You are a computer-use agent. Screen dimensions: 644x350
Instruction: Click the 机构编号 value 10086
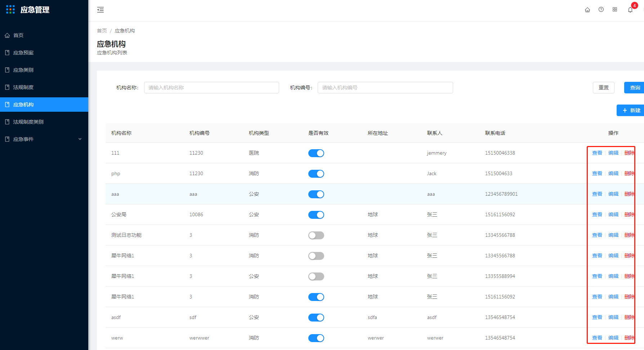[x=196, y=214]
